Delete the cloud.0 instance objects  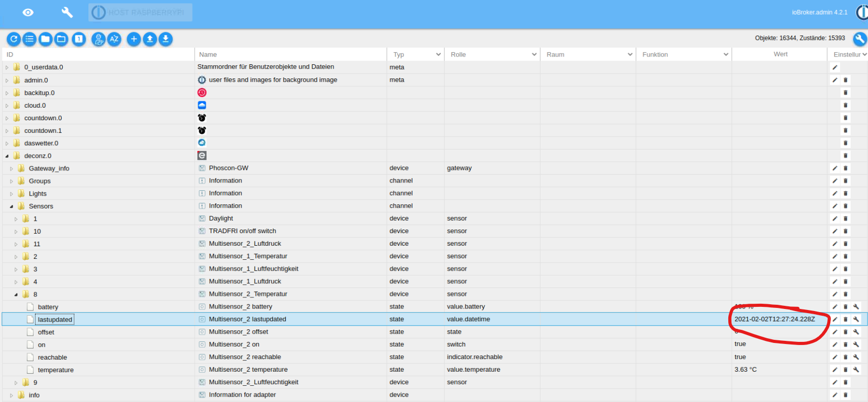(846, 105)
